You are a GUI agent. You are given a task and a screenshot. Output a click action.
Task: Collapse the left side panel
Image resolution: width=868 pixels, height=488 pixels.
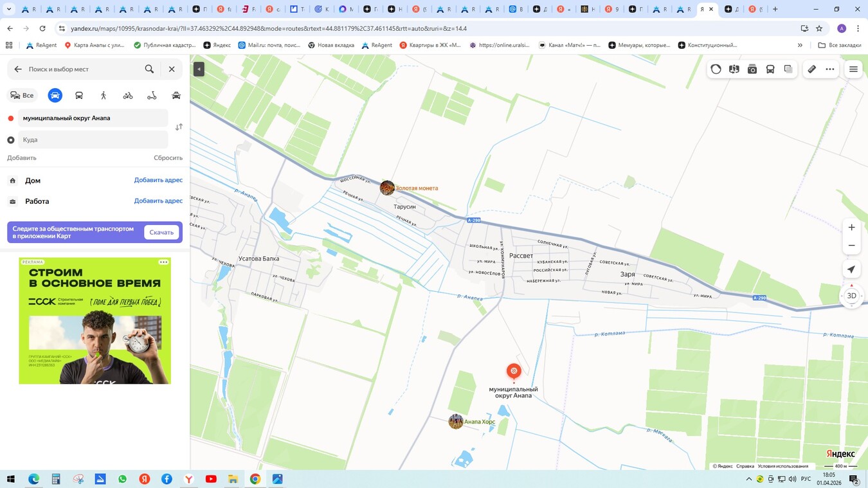[x=199, y=69]
